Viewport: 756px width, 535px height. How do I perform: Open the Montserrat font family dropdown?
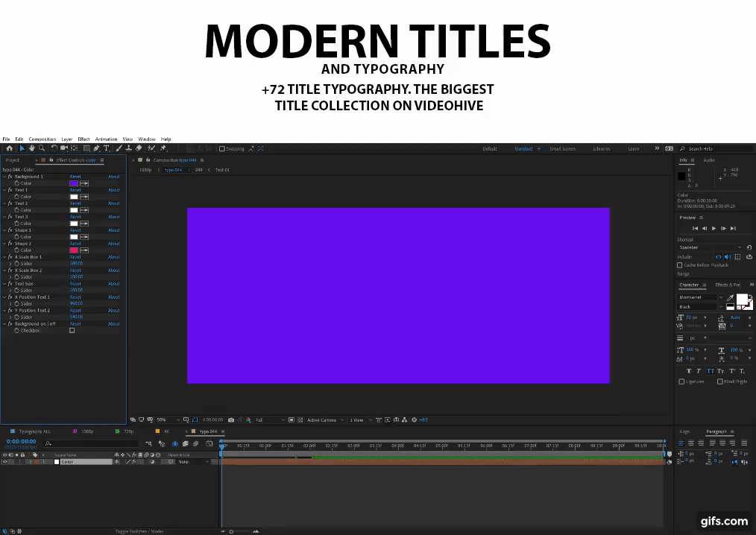pos(701,297)
